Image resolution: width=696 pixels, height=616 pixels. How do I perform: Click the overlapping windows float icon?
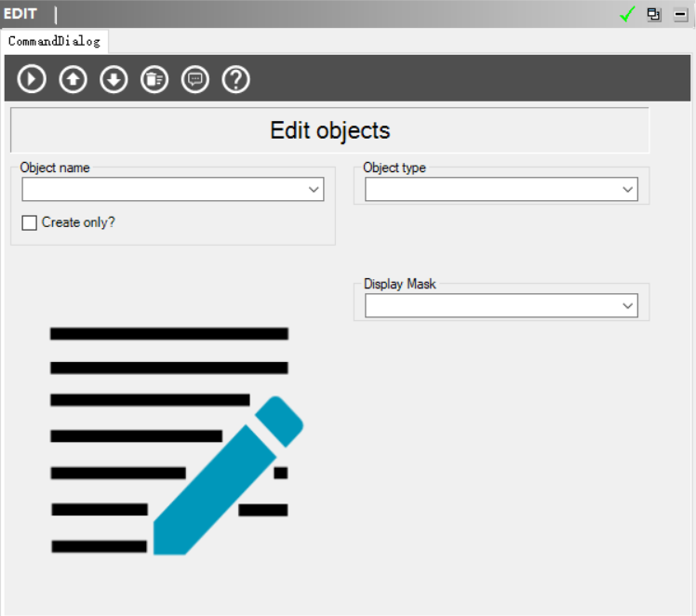point(654,14)
